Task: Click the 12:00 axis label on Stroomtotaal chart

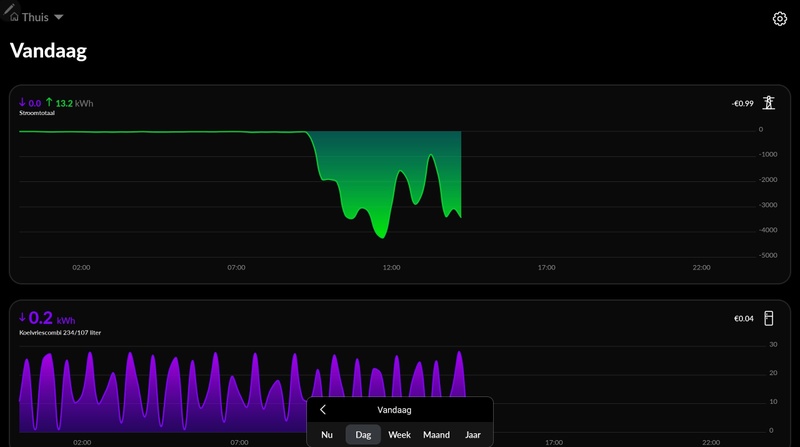Action: [x=391, y=267]
